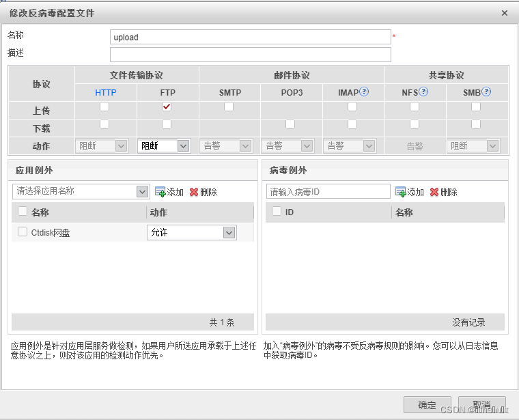
Task: Enable SMB download checkbox
Action: click(x=476, y=124)
